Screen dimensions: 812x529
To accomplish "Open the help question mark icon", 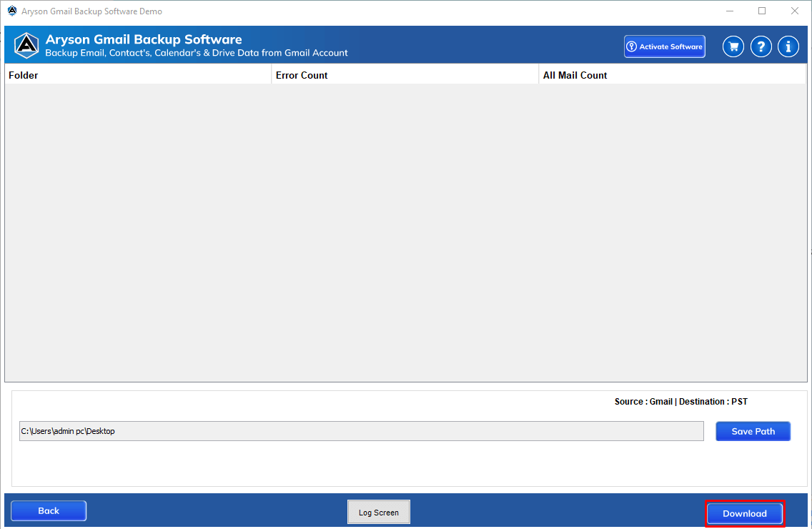I will coord(761,46).
